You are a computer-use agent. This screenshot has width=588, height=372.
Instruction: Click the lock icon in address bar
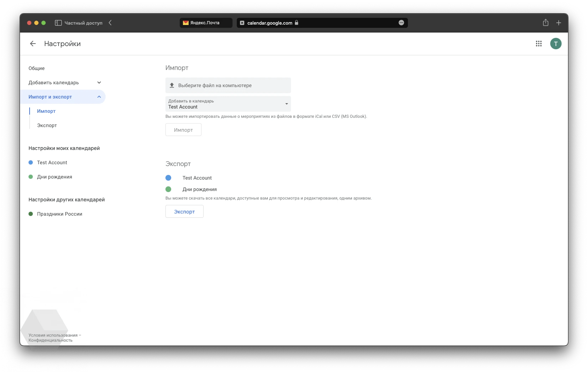tap(296, 22)
